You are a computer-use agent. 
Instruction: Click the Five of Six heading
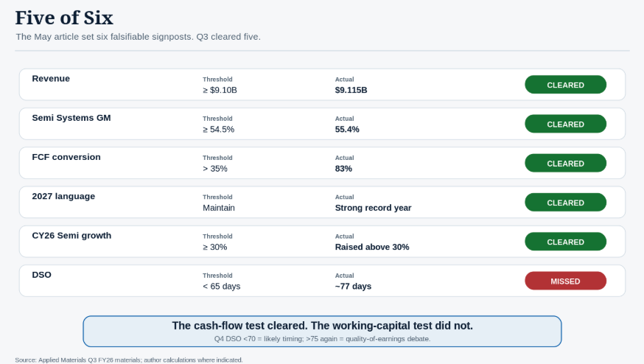pyautogui.click(x=64, y=18)
